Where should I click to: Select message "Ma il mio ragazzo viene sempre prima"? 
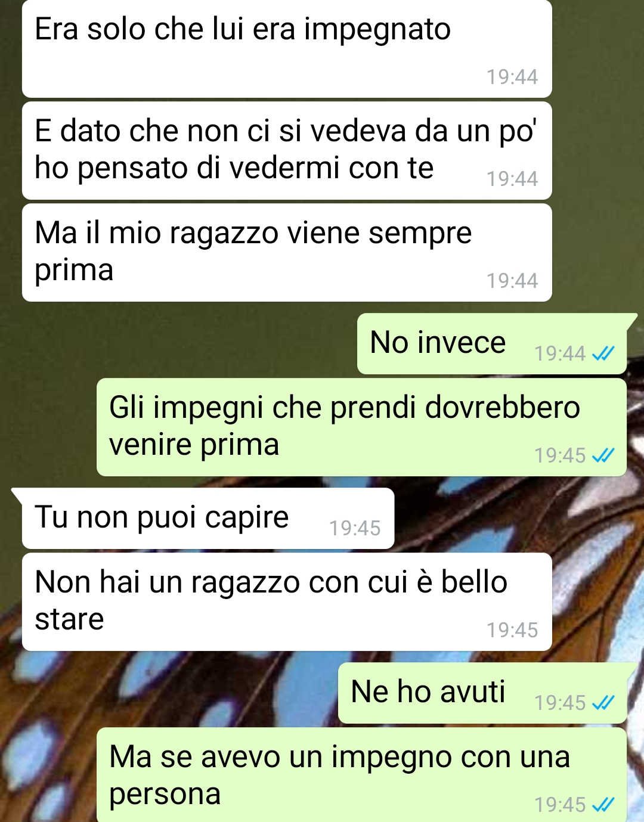point(287,253)
